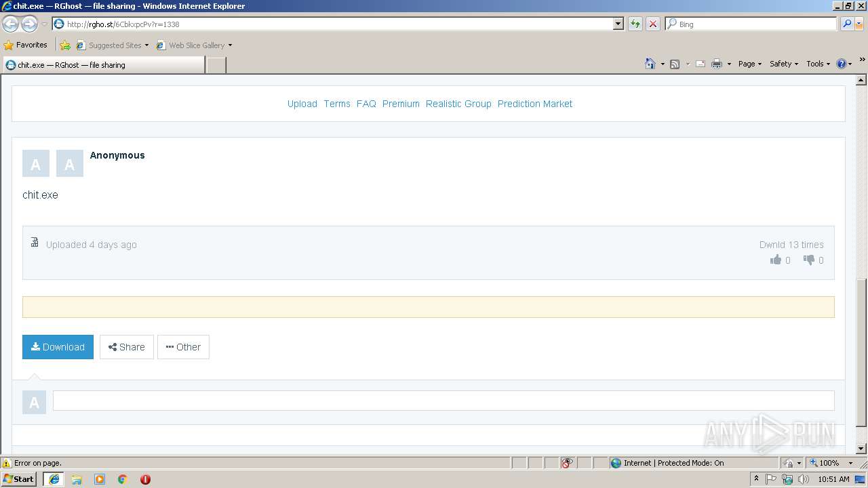Expand command bar overflow chevron
This screenshot has height=488, width=868.
(x=862, y=60)
